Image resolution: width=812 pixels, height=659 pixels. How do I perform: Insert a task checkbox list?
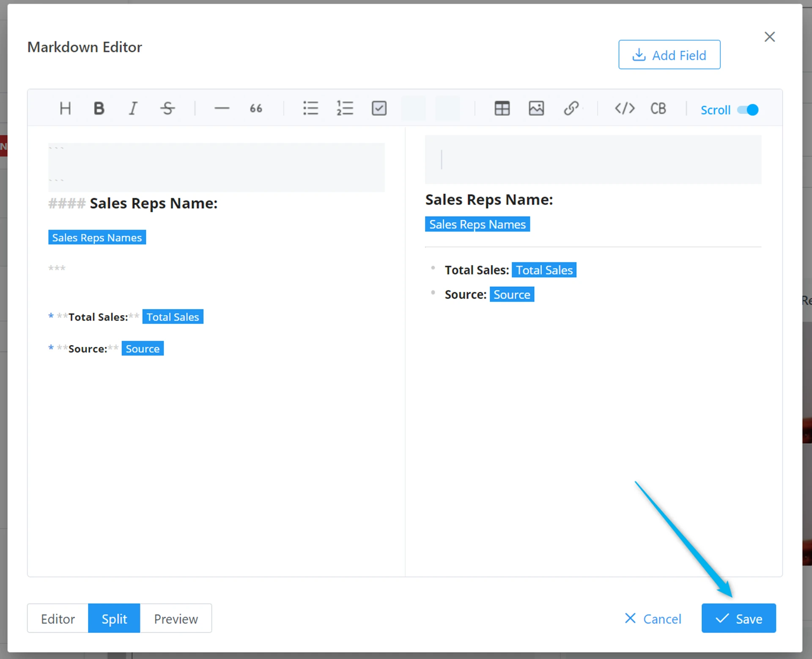point(379,109)
